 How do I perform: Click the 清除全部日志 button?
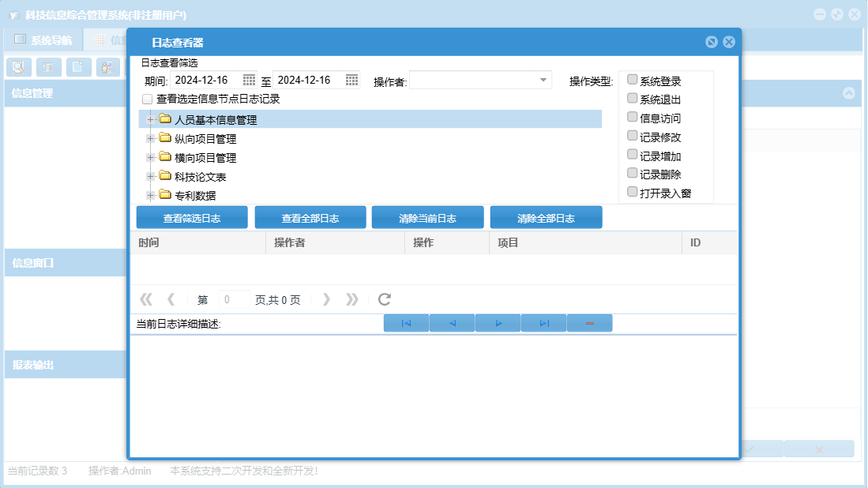coord(546,218)
